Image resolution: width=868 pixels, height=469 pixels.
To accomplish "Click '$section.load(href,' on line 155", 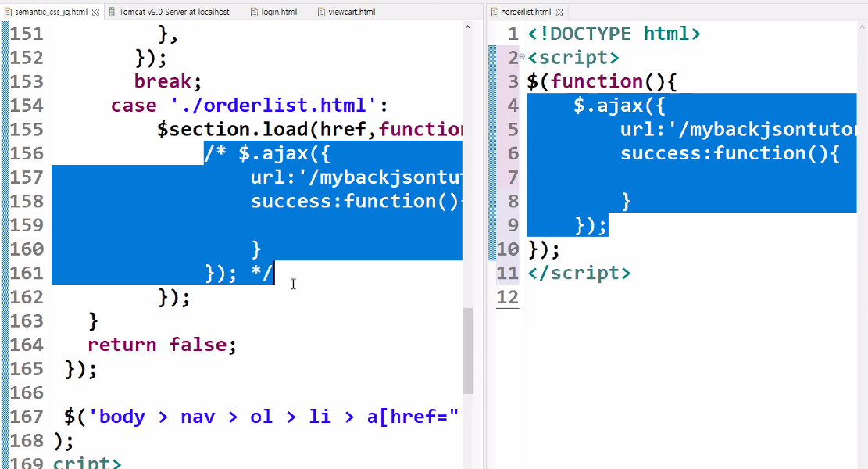I will pyautogui.click(x=267, y=129).
